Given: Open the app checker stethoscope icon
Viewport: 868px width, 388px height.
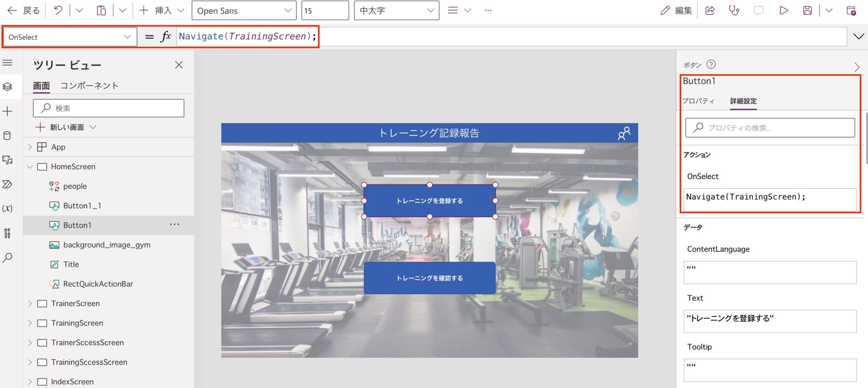Looking at the screenshot, I should (734, 11).
